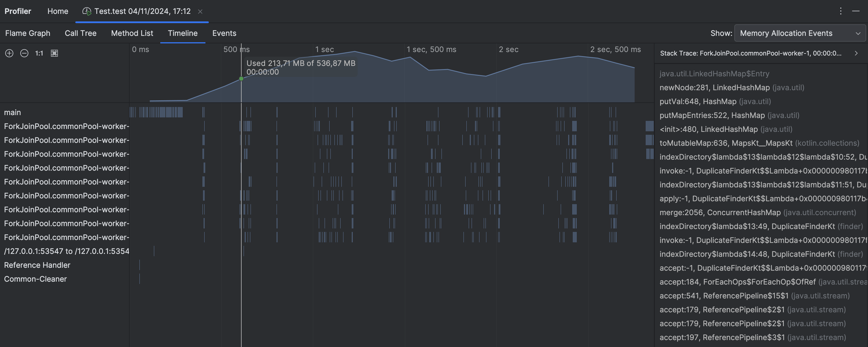Click the zoom in plus icon
The width and height of the screenshot is (868, 347).
point(9,53)
